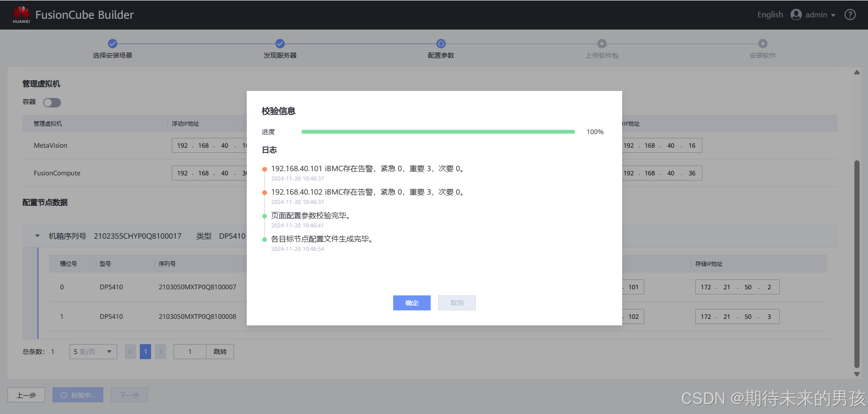Click the Huawei logo icon
This screenshot has width=868, height=414.
click(21, 15)
